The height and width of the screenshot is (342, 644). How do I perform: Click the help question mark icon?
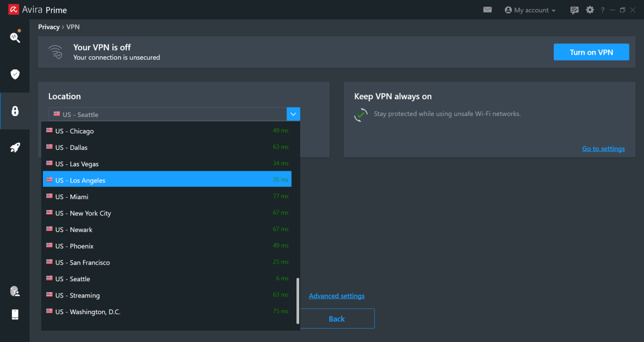click(x=603, y=10)
